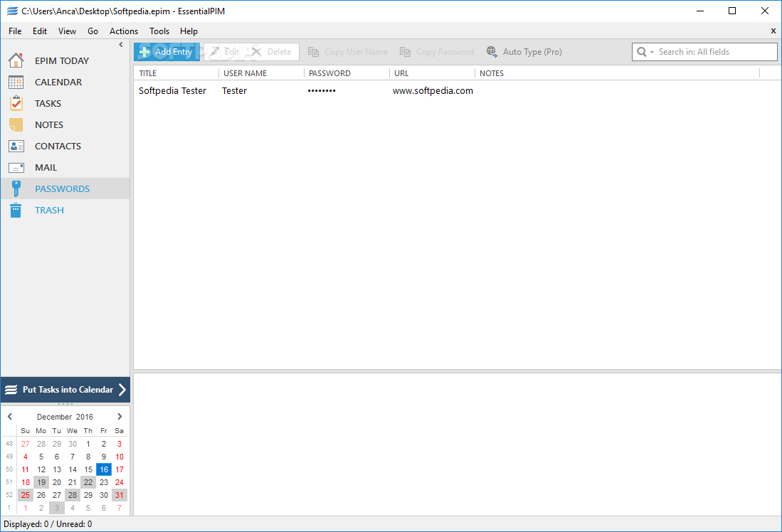Collapse the navigation sidebar arrow
This screenshot has width=782, height=532.
coord(121,44)
